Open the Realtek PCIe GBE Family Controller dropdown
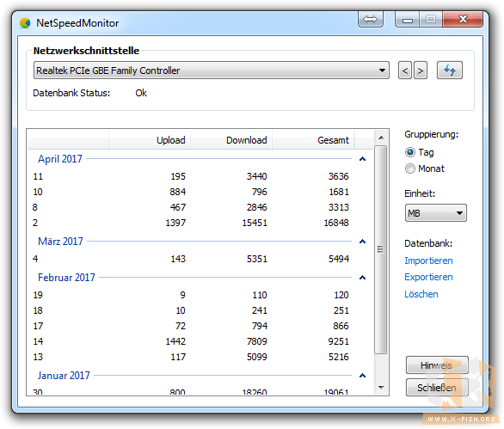This screenshot has width=504, height=429. (x=212, y=70)
